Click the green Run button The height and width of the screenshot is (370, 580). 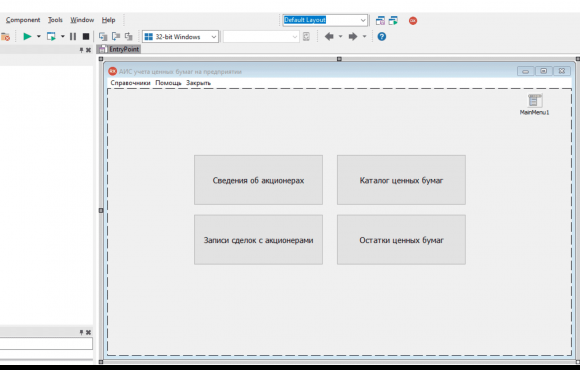click(x=27, y=36)
